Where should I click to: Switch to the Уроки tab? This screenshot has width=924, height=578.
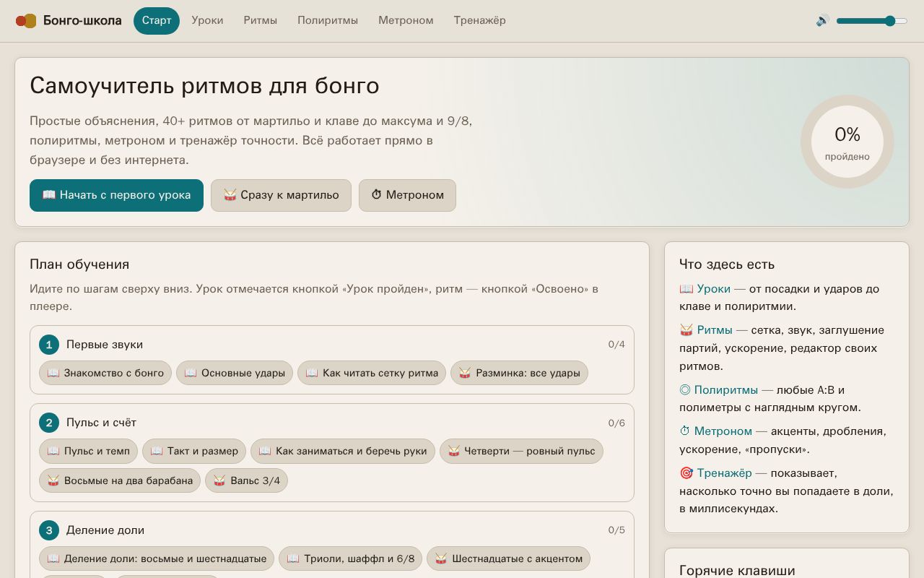pos(207,20)
